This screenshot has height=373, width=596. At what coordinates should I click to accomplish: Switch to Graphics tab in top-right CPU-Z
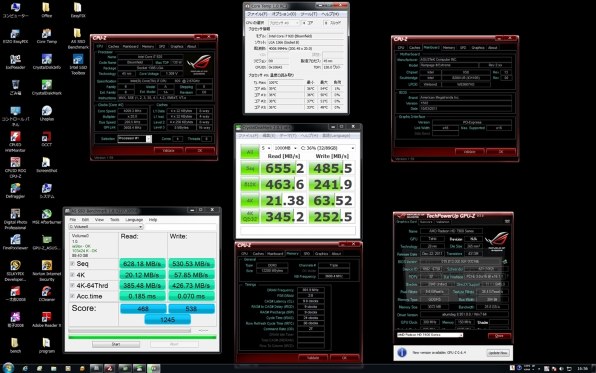[x=478, y=48]
